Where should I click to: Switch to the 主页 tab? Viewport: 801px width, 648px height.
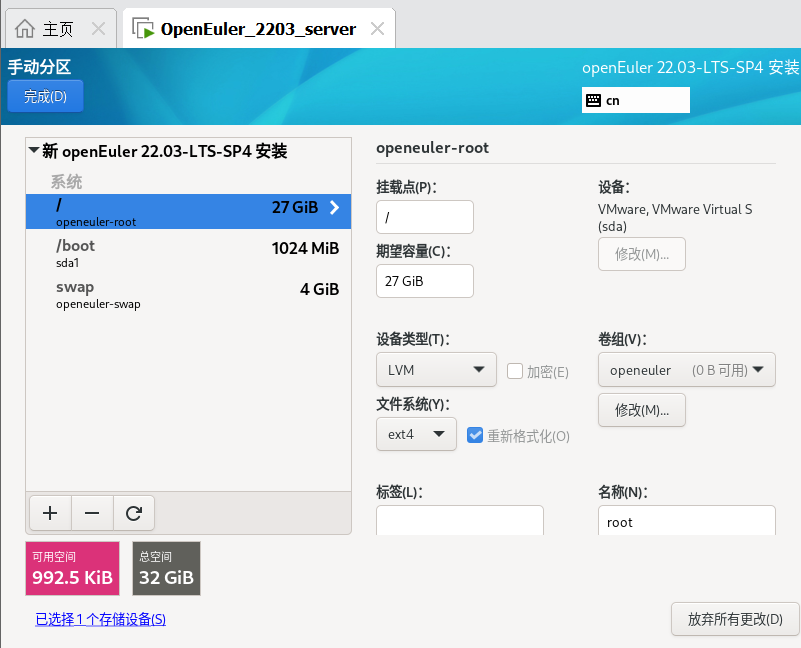pyautogui.click(x=61, y=29)
